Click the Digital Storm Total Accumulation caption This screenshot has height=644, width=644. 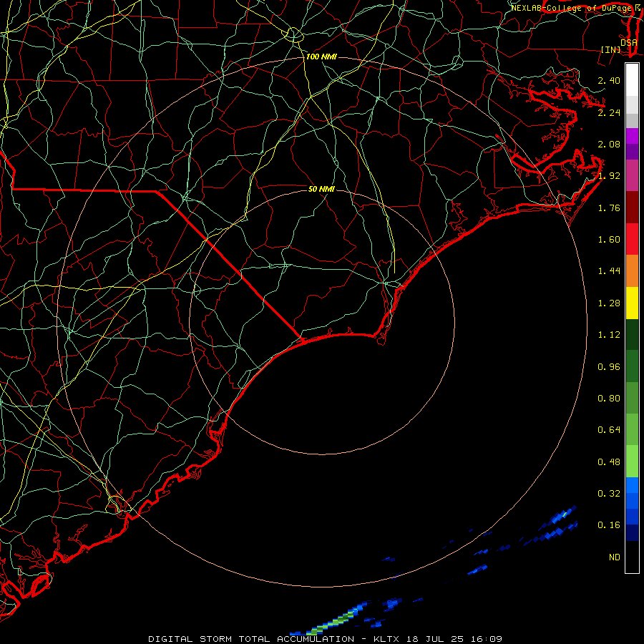coord(326,639)
